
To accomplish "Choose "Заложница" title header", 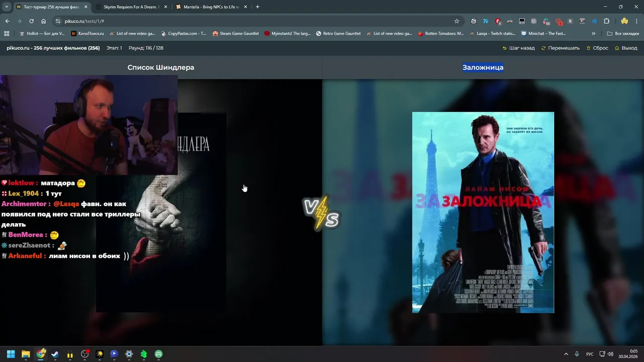I will click(483, 67).
